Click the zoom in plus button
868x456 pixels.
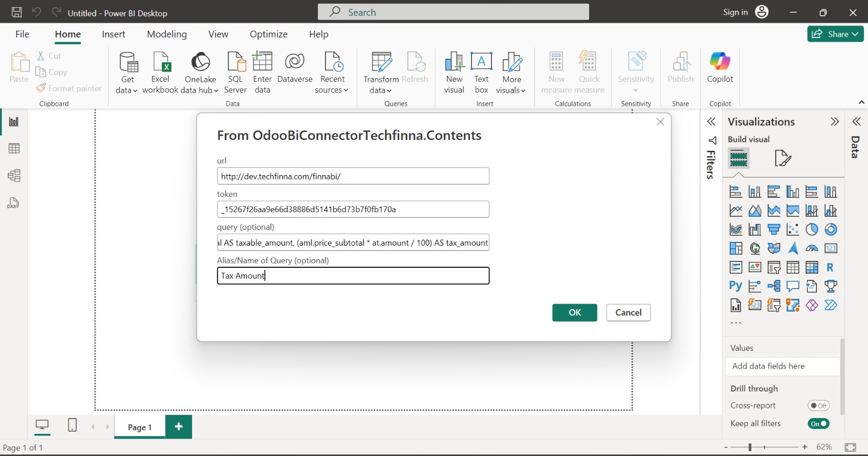tap(805, 447)
